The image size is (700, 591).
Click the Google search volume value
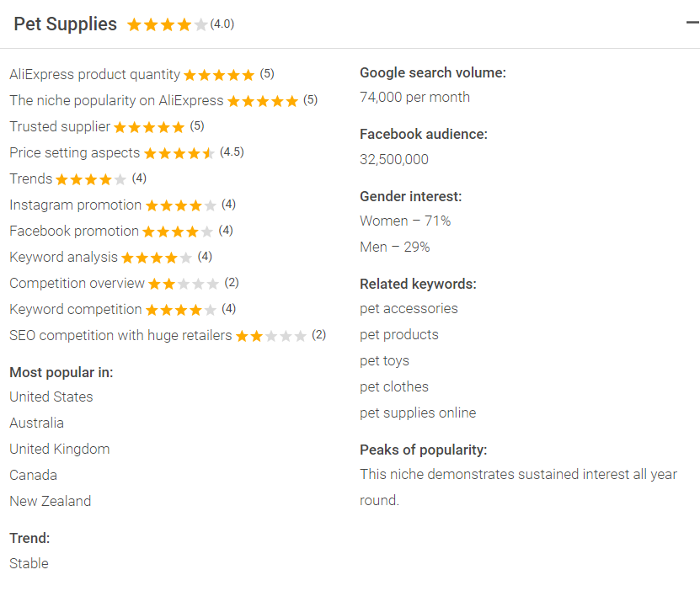(x=414, y=98)
